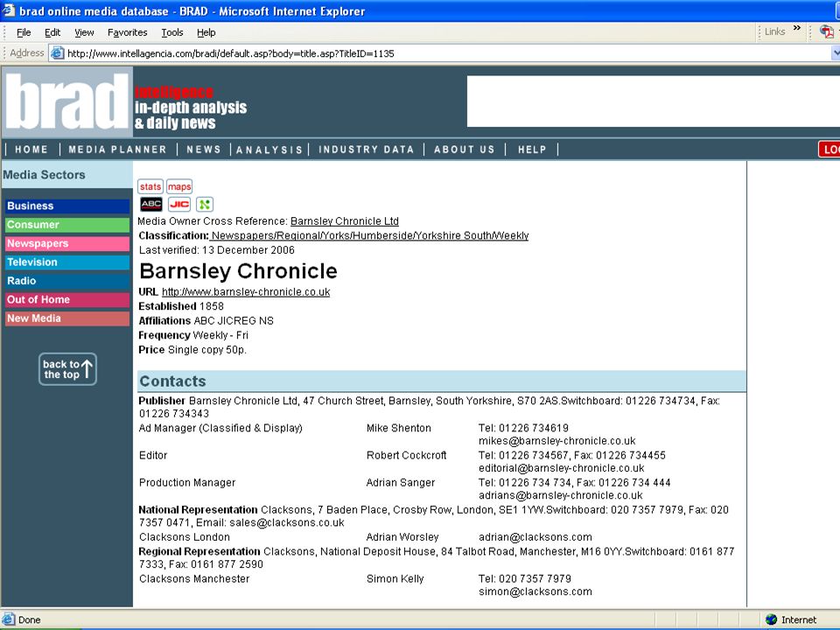Open the Tools menu
840x630 pixels.
click(172, 32)
